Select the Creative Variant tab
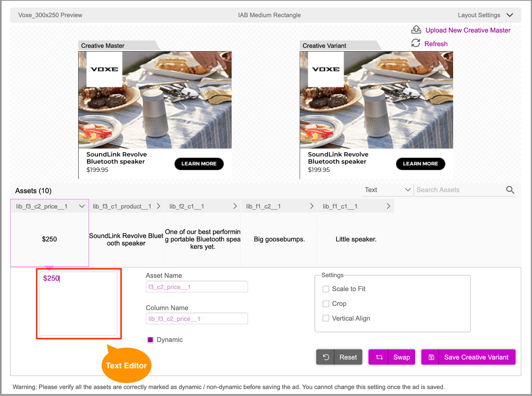 pos(340,46)
